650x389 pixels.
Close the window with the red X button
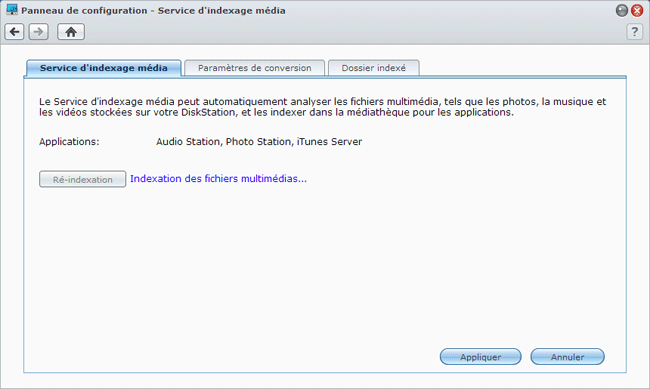click(637, 10)
